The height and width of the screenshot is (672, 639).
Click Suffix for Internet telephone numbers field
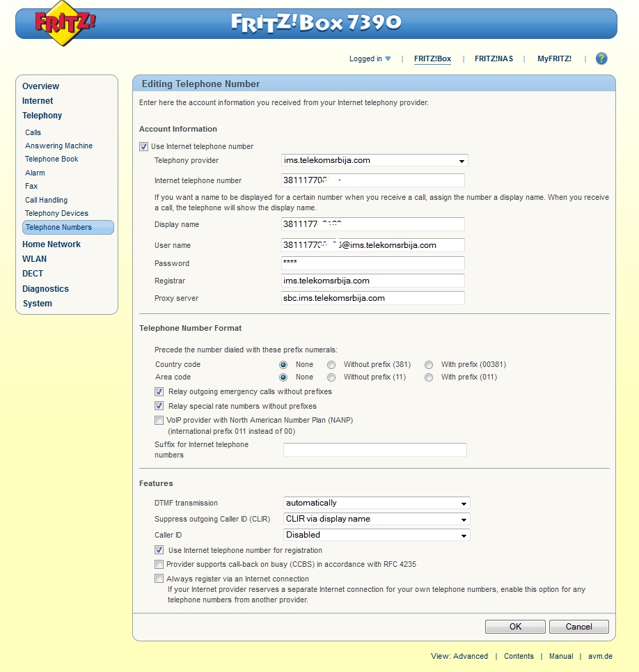[374, 450]
